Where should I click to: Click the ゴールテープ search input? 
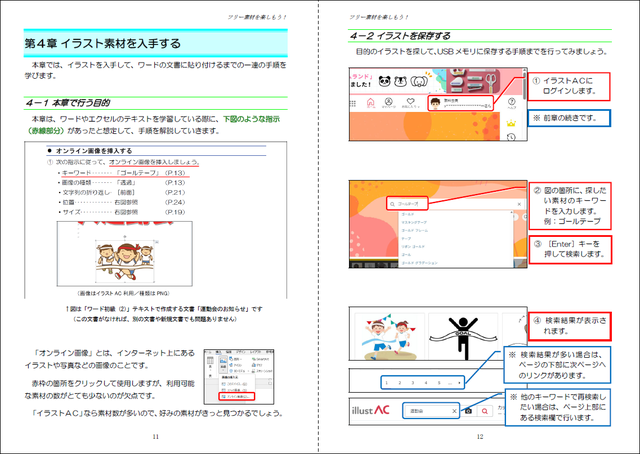(407, 203)
